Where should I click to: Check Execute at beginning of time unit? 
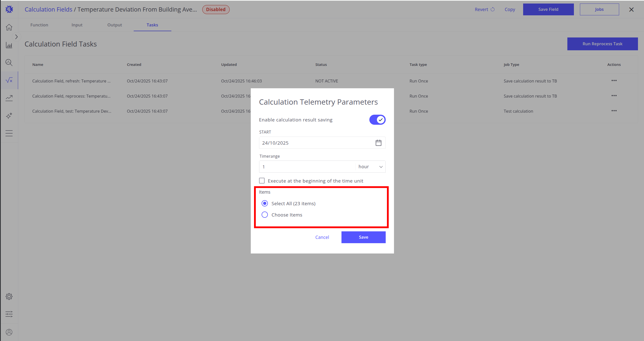262,181
